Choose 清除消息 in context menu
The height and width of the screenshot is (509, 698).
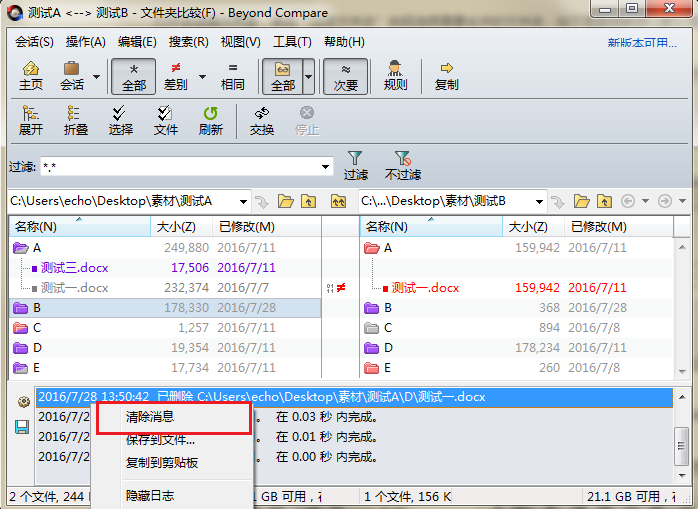click(174, 417)
